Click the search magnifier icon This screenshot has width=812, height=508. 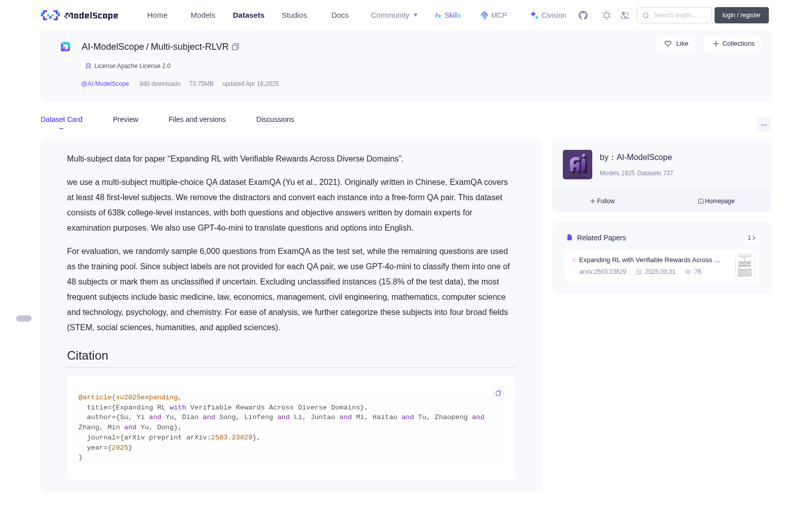[x=646, y=15]
